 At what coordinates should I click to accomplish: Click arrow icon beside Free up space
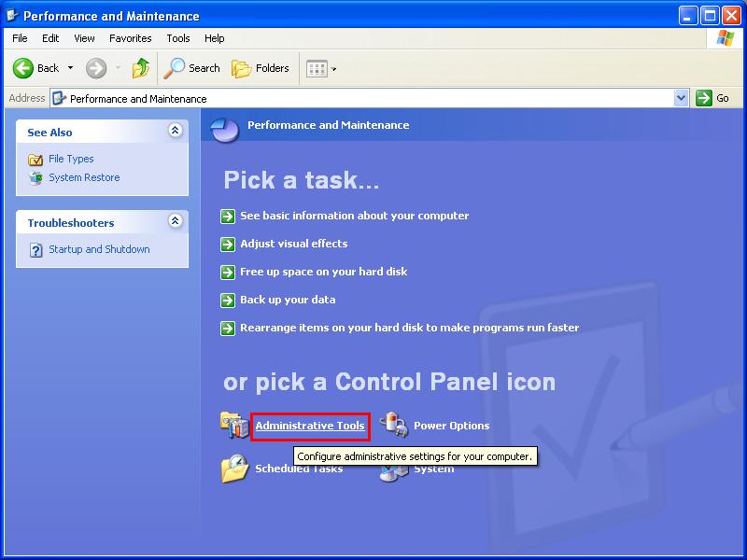[228, 273]
